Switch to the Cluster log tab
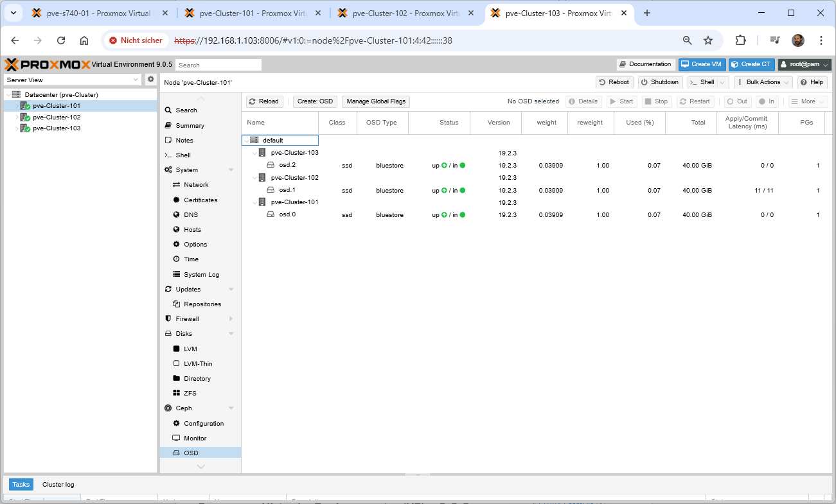The image size is (836, 504). [58, 485]
